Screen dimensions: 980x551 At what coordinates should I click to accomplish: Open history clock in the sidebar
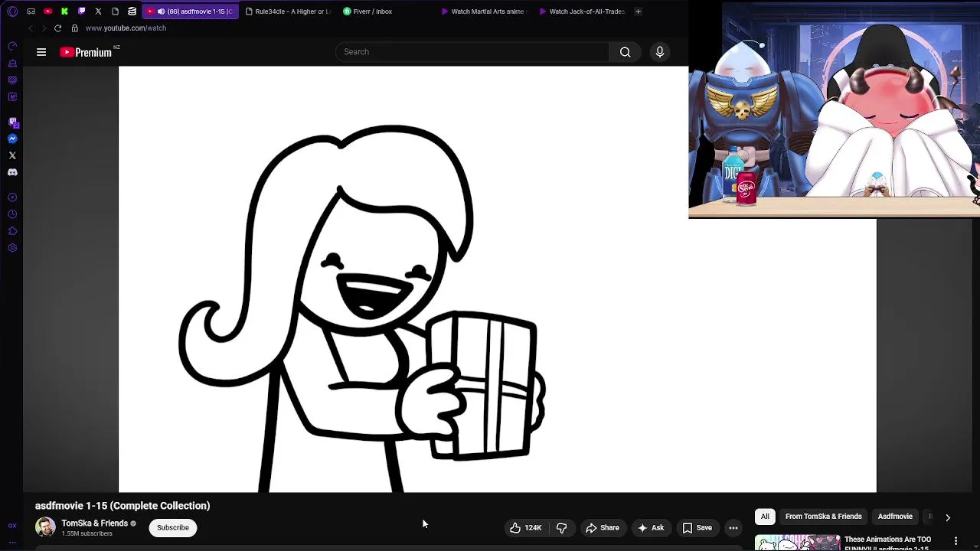click(12, 214)
